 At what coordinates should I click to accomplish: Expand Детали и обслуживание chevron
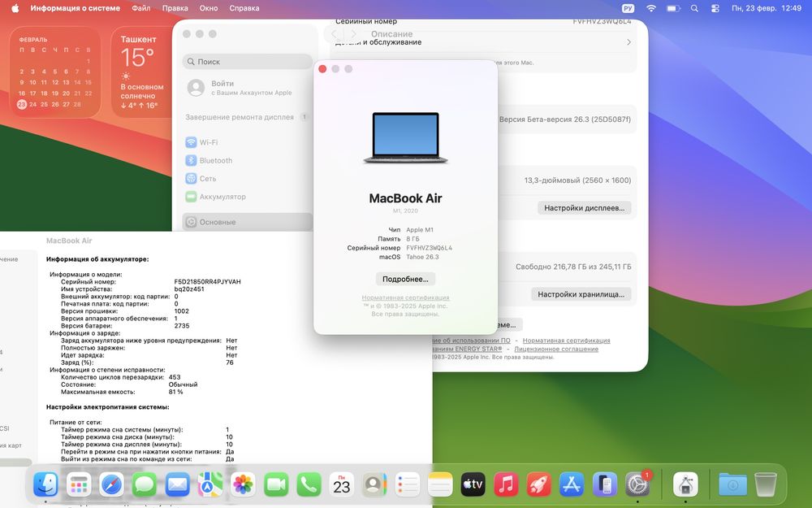coord(628,42)
